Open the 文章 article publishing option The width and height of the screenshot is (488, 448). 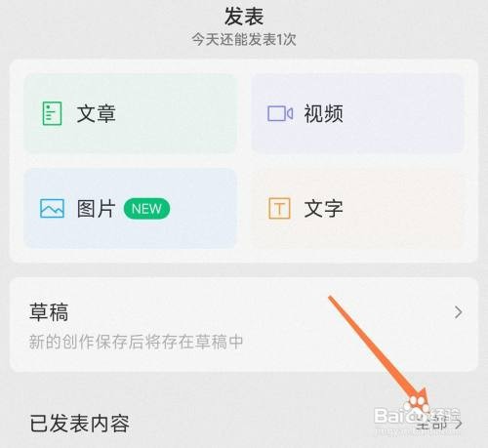click(130, 113)
